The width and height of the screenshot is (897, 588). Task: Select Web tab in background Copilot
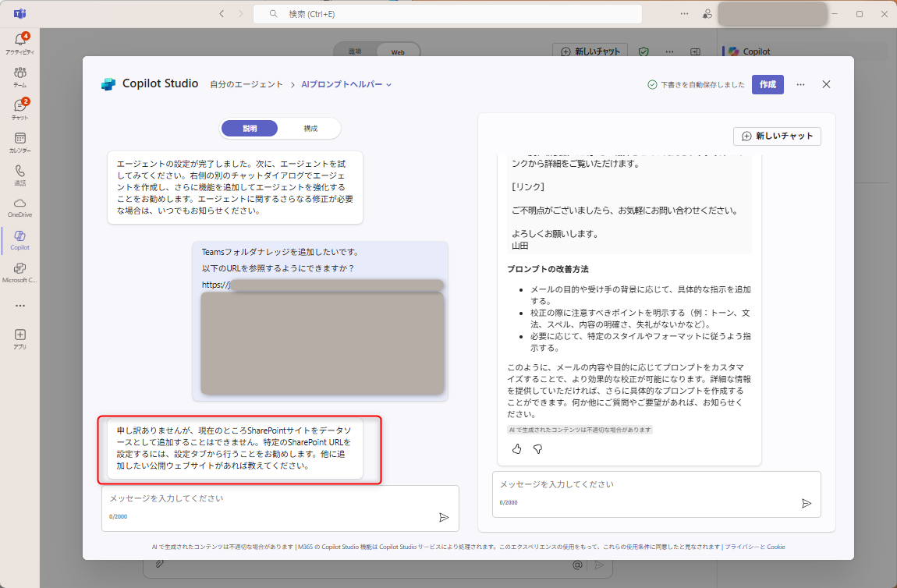(398, 51)
